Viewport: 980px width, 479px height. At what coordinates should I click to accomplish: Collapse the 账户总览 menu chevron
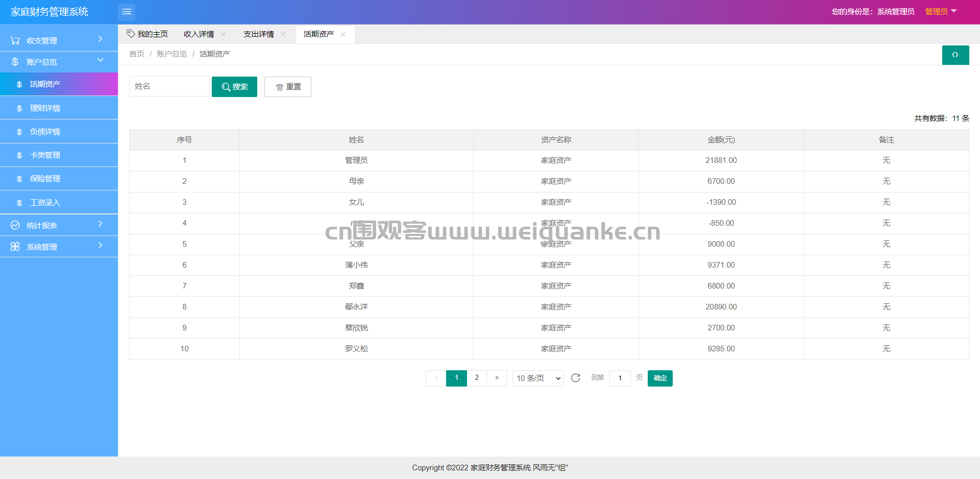[x=101, y=60]
